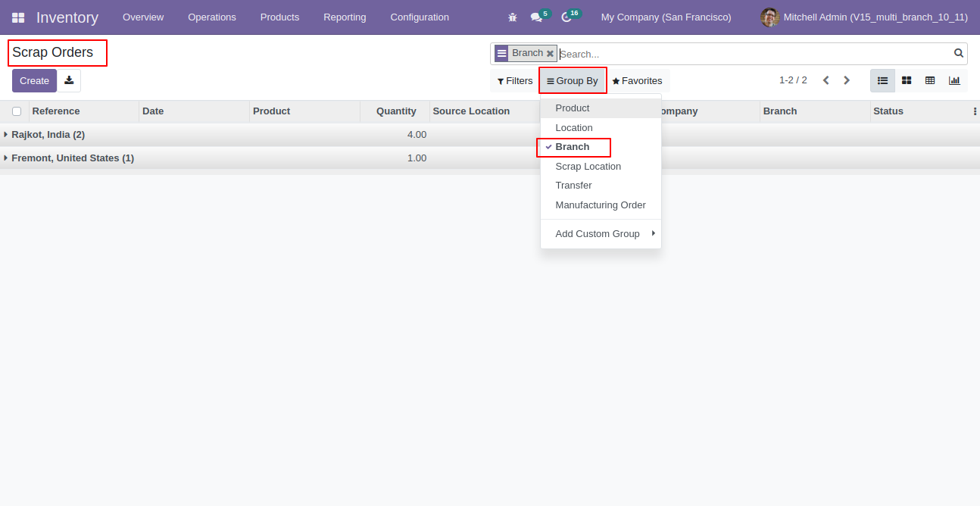Go to next page arrow
This screenshot has height=506, width=980.
(847, 80)
